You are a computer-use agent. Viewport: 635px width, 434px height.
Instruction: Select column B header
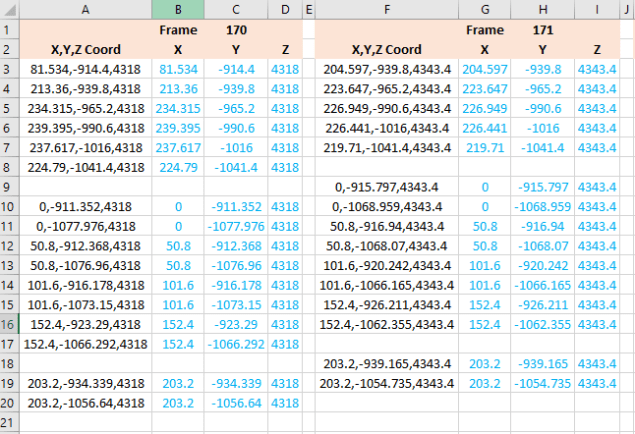[178, 9]
